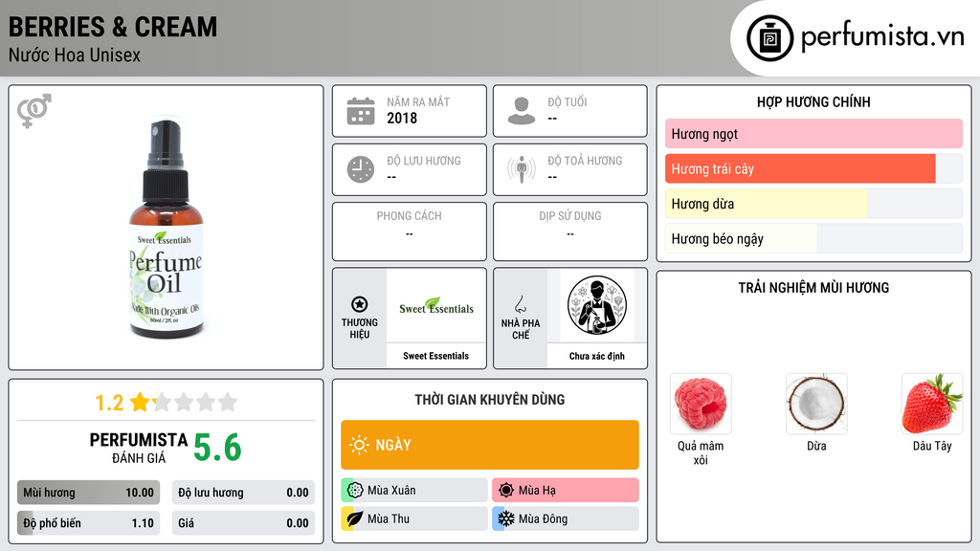980x551 pixels.
Task: Click the perfumista.vn perfume bottle logo icon
Action: click(769, 38)
